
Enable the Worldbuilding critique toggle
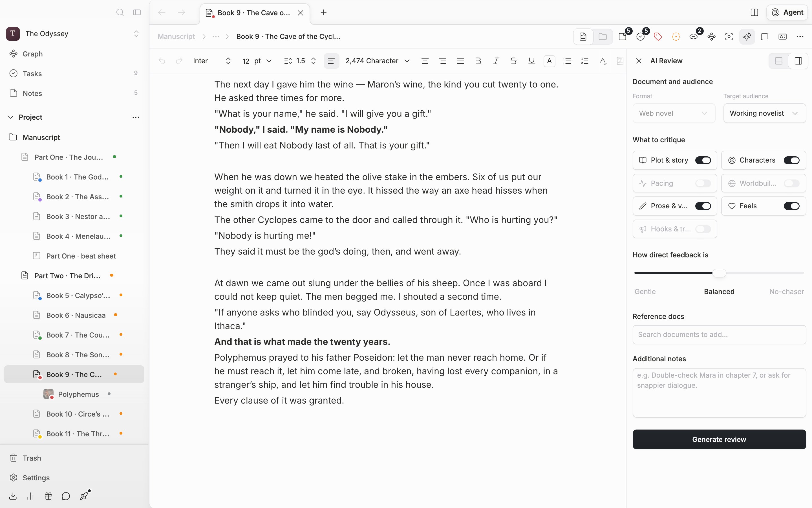click(x=791, y=183)
